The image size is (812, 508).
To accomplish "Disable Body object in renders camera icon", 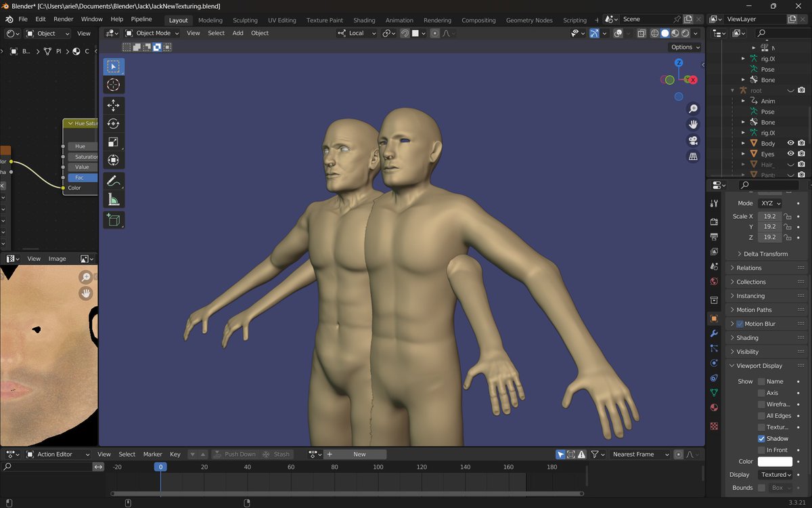I will click(801, 144).
